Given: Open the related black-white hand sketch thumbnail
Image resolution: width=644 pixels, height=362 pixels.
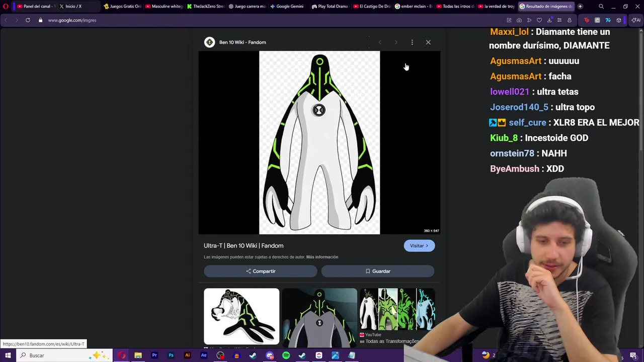Looking at the screenshot, I should (x=242, y=316).
